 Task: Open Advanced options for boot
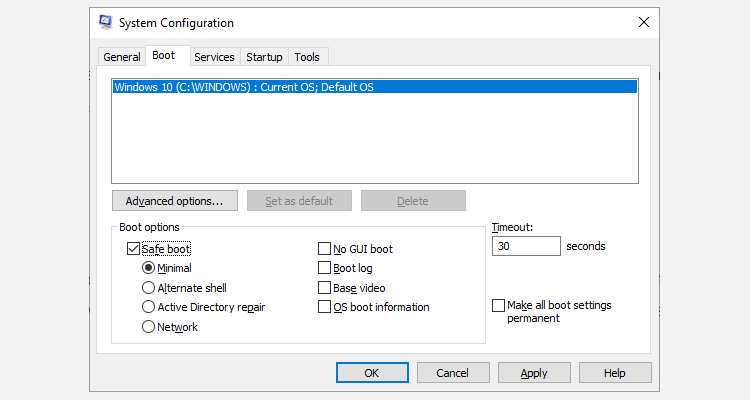point(174,201)
